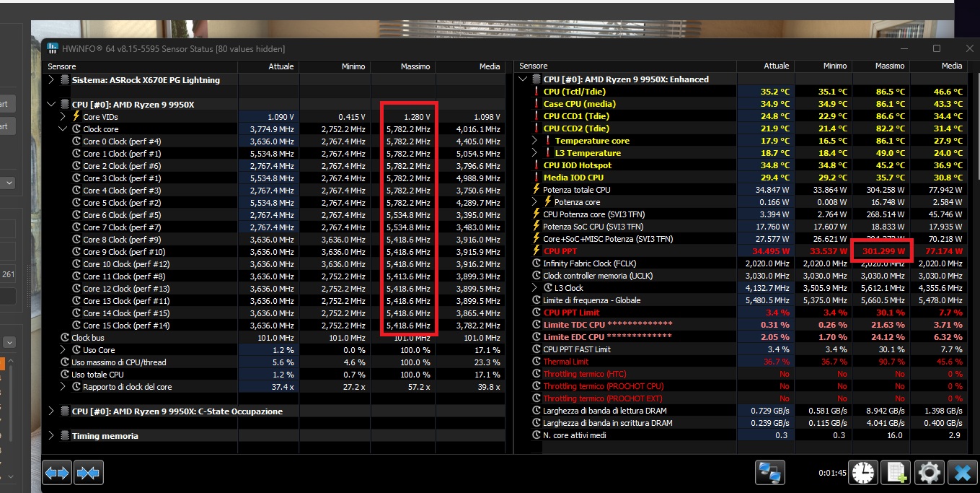Viewport: 980px width, 493px height.
Task: Select Uso massimo di CPU/thread row
Action: point(274,362)
